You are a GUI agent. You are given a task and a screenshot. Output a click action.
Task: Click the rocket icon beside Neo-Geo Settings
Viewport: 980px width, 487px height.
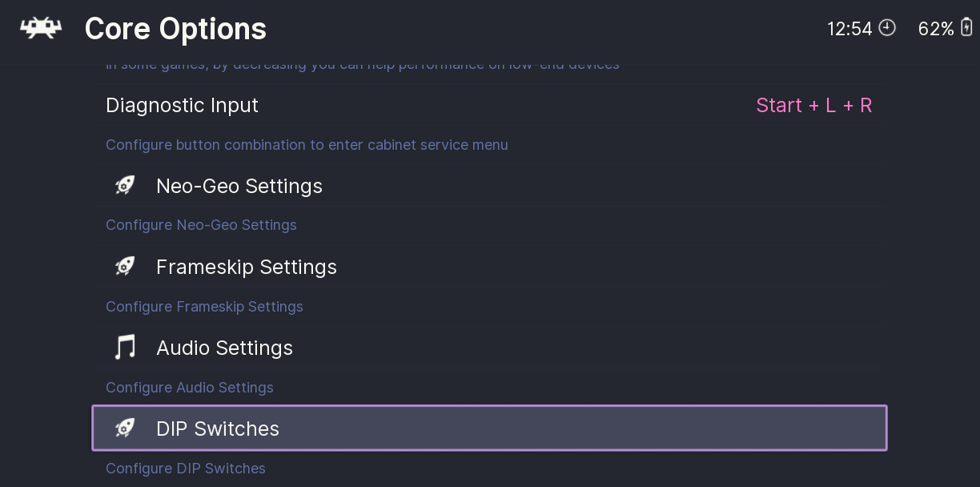click(125, 186)
